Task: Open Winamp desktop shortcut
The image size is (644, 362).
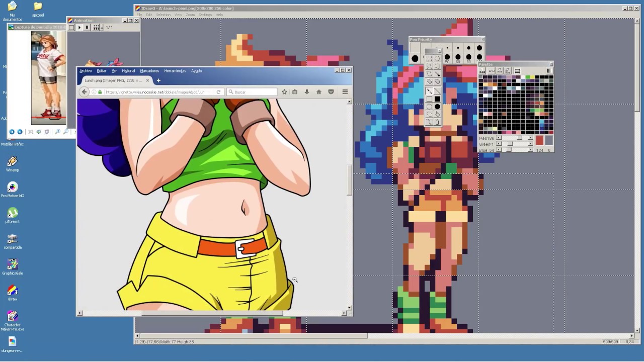Action: coord(12,164)
